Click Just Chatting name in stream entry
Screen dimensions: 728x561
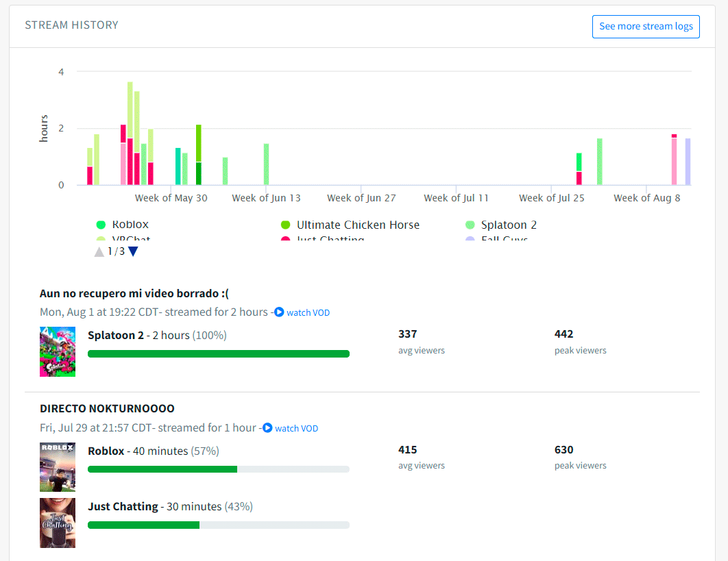123,507
